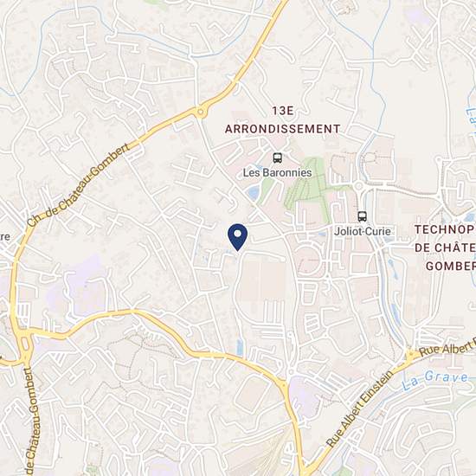The width and height of the screenshot is (476, 476).
Task: Select the Joliot-Curie bus stop icon
Action: (362, 216)
